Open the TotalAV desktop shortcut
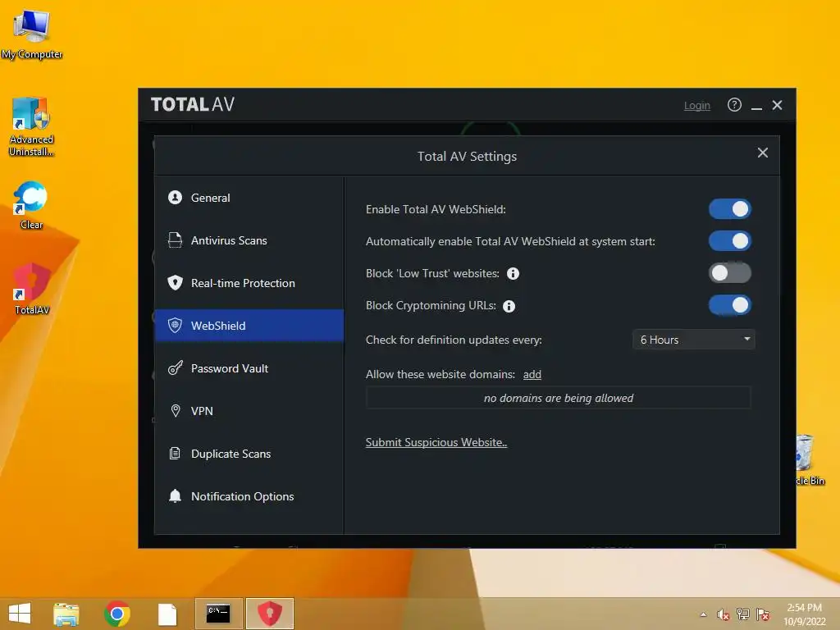The image size is (840, 630). click(x=32, y=290)
